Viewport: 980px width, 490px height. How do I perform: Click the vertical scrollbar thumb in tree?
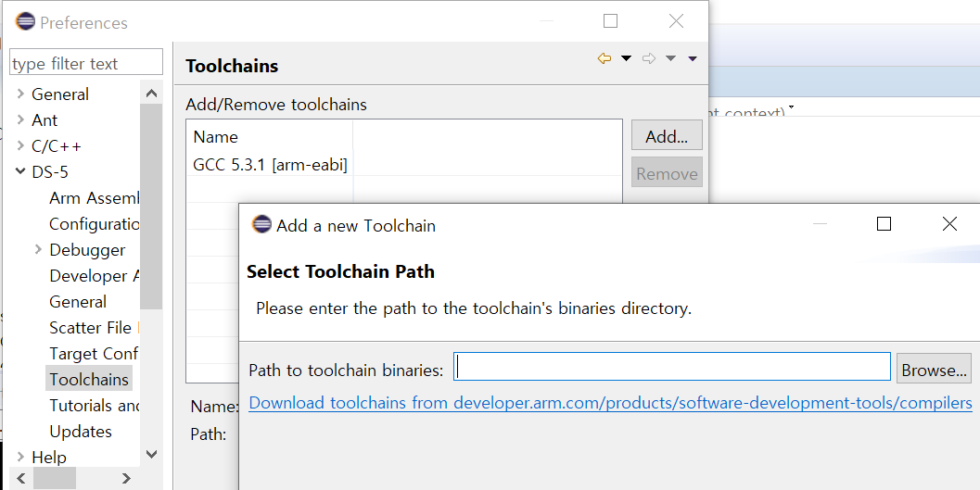pos(151,206)
